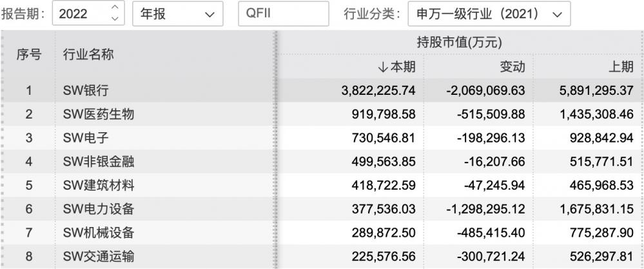The height and width of the screenshot is (269, 644).
Task: Decrease report year with down stepper arrow
Action: (115, 18)
